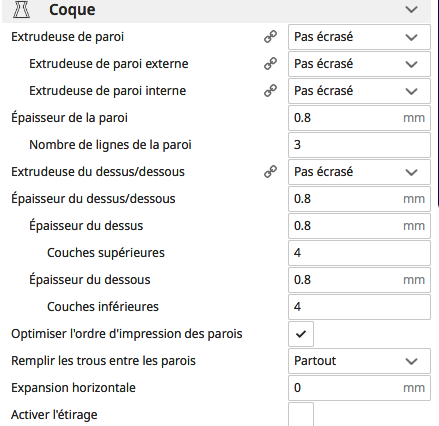
Task: Click link icon beside Extrudeuse de paroi interne
Action: coord(270,91)
